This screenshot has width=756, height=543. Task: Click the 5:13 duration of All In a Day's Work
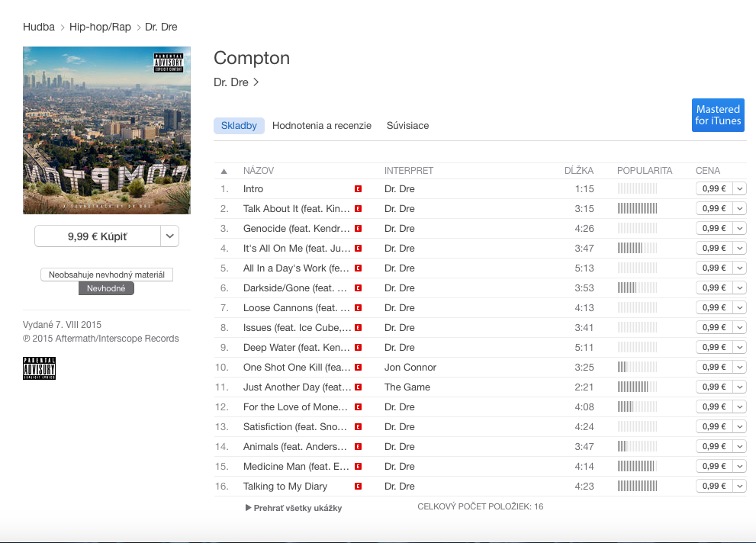point(584,268)
